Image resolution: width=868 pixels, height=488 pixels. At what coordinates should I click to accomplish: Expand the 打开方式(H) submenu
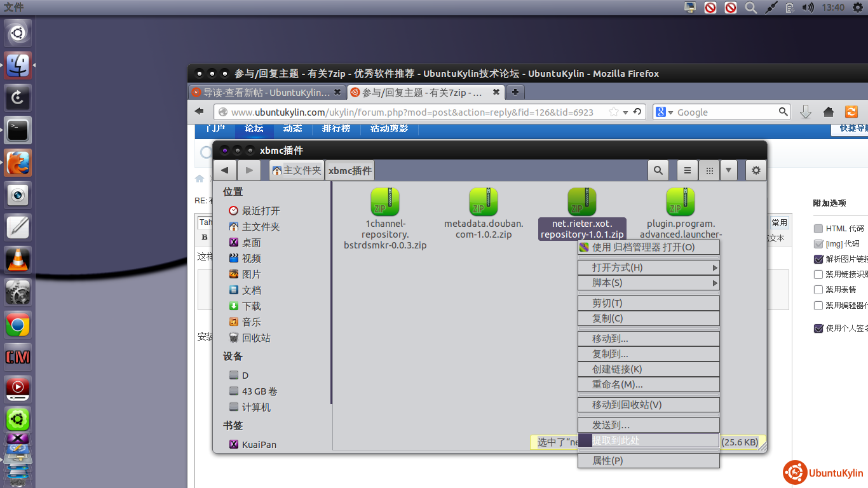click(648, 268)
